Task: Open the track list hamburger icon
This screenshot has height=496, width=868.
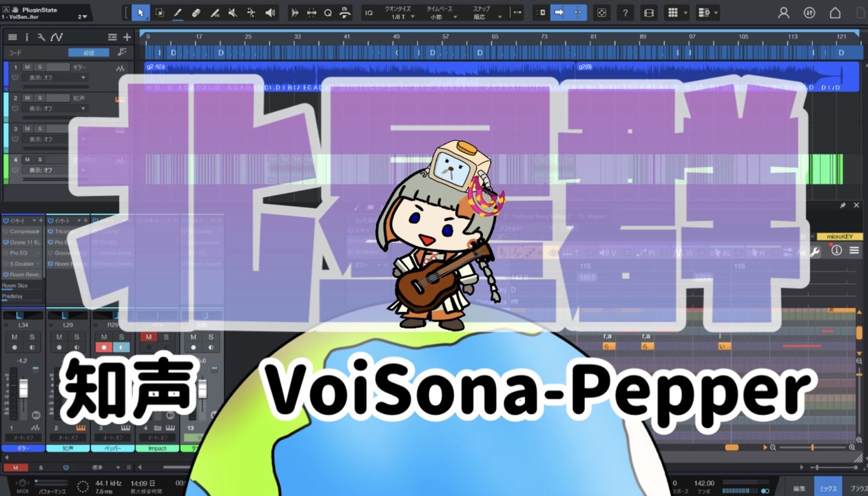Action: click(x=12, y=37)
